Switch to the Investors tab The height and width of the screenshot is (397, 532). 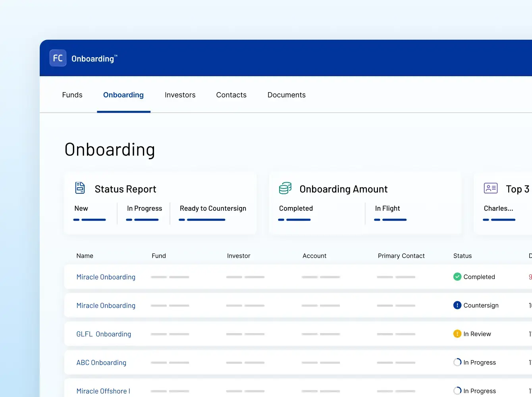(180, 95)
